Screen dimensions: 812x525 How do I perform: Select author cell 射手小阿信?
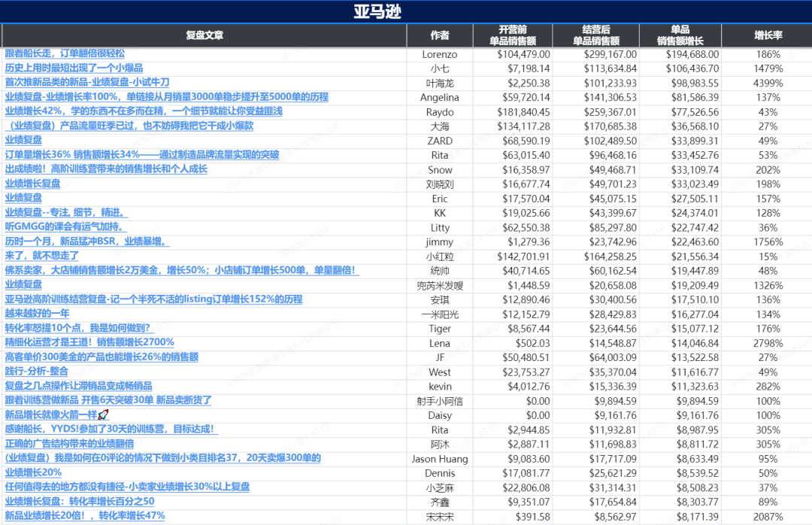pyautogui.click(x=440, y=401)
